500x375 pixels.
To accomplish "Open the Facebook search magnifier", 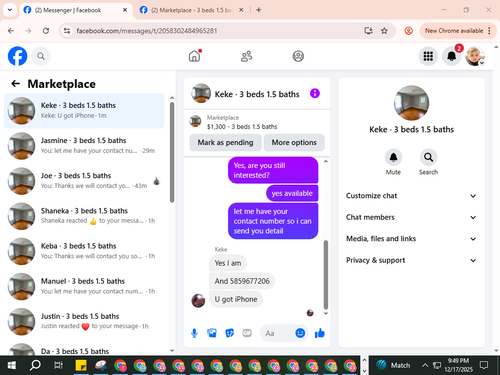I will [x=41, y=56].
